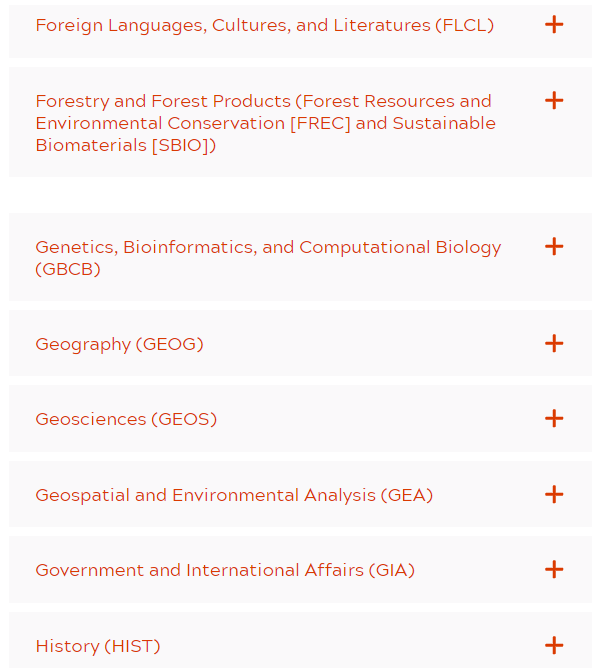The width and height of the screenshot is (599, 668).
Task: Open Foreign Languages, Cultures, and Literatures link
Action: coord(265,25)
